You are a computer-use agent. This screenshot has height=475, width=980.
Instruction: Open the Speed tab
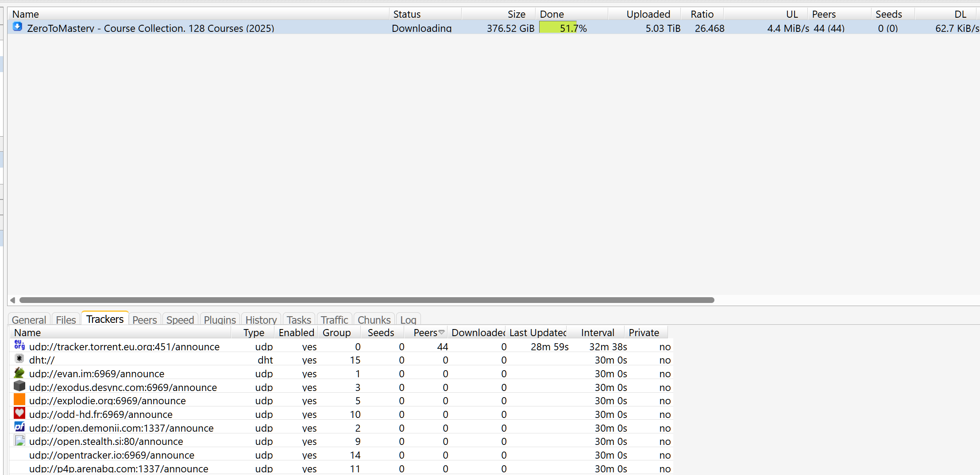(180, 320)
